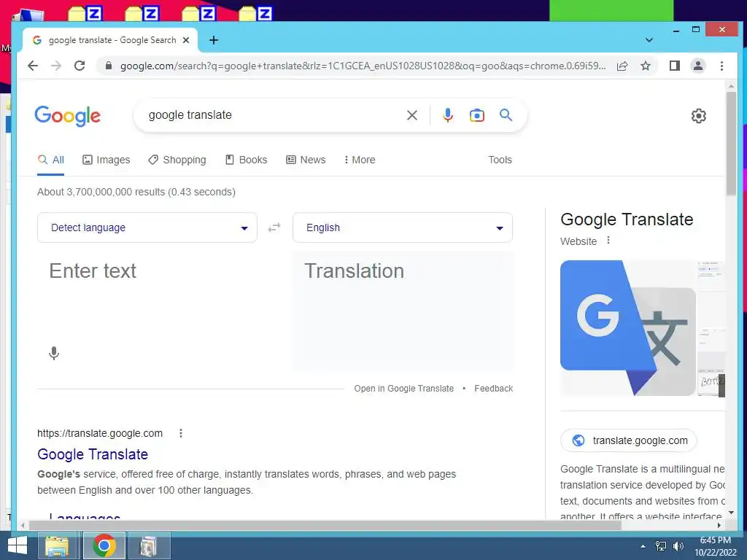Open the Google Translate result title
The width and height of the screenshot is (747, 560).
[x=93, y=454]
